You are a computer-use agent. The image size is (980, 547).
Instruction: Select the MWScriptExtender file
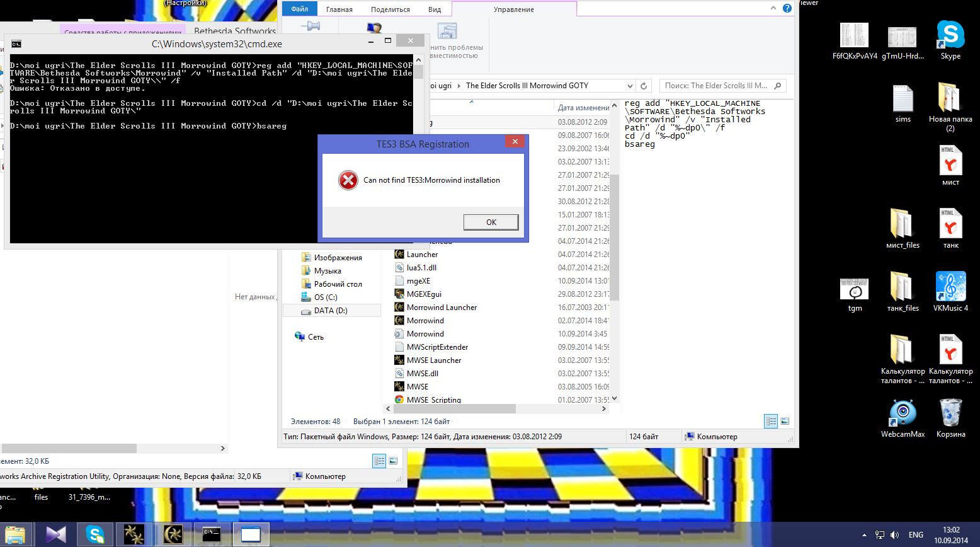[x=437, y=347]
